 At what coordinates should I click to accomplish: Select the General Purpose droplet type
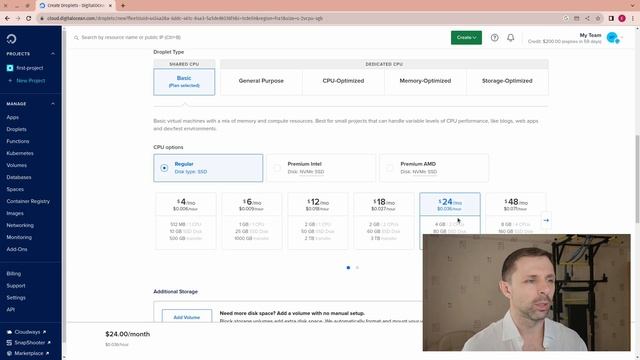click(x=261, y=81)
